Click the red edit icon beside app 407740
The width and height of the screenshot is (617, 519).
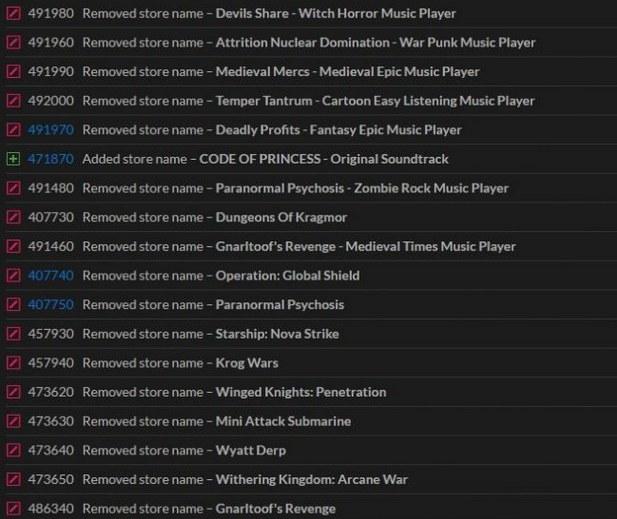click(x=13, y=275)
